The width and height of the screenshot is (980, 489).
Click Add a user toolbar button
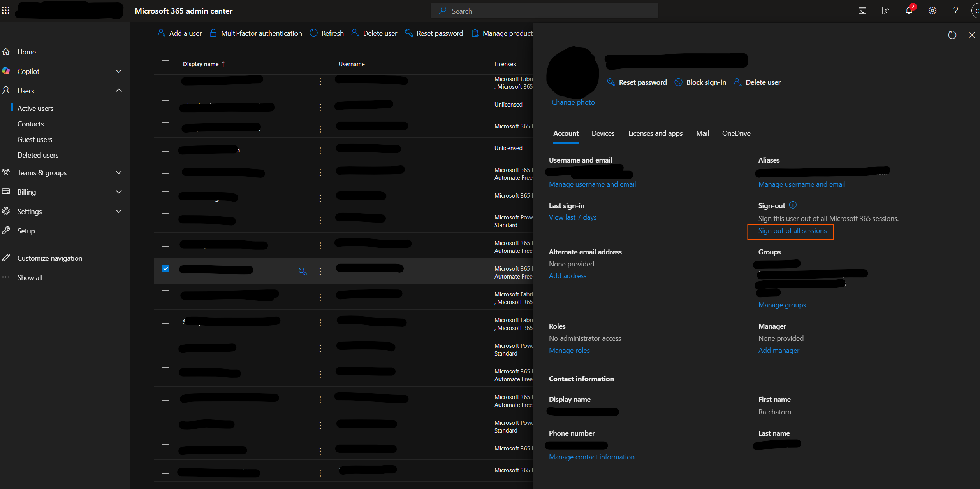(x=180, y=33)
